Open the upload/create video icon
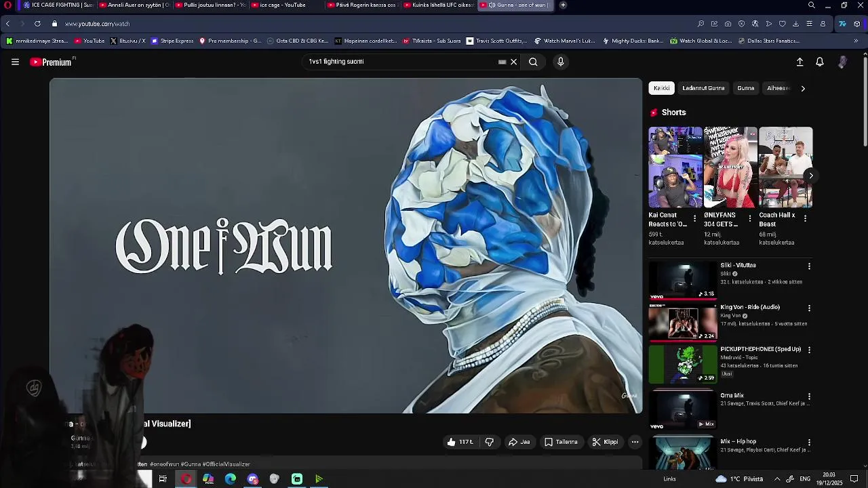868x488 pixels. pyautogui.click(x=800, y=62)
